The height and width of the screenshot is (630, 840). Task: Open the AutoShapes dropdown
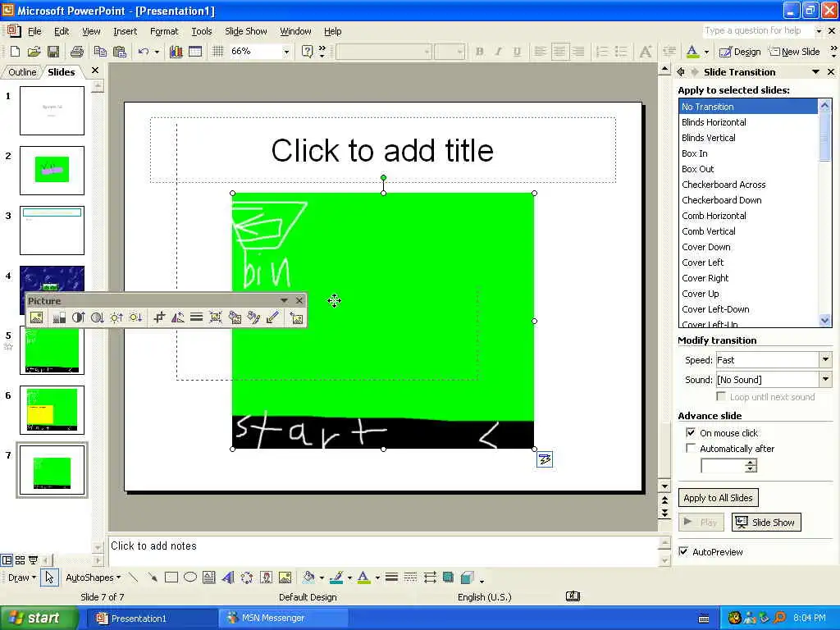pos(94,577)
